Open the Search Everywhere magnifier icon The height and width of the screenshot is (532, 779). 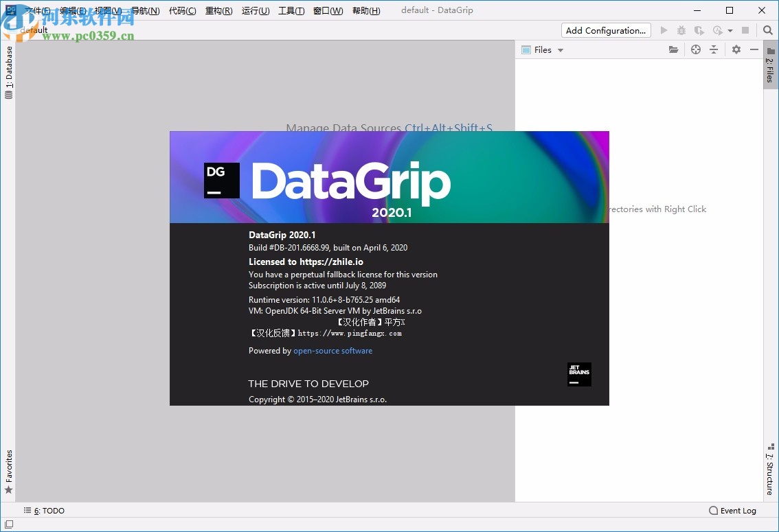point(768,30)
